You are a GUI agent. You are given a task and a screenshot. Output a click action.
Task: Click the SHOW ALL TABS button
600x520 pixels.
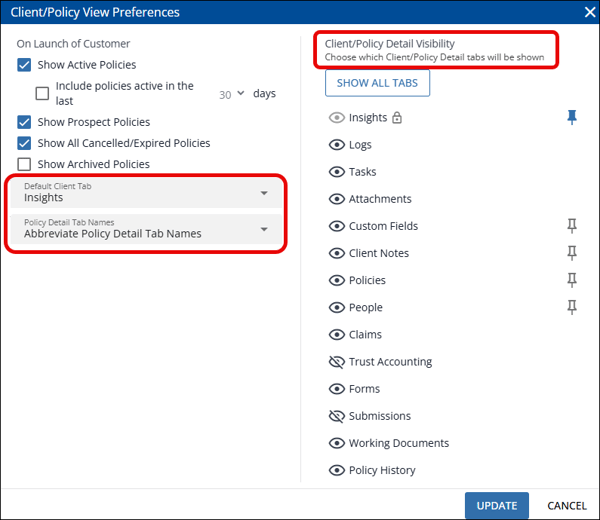[x=377, y=83]
